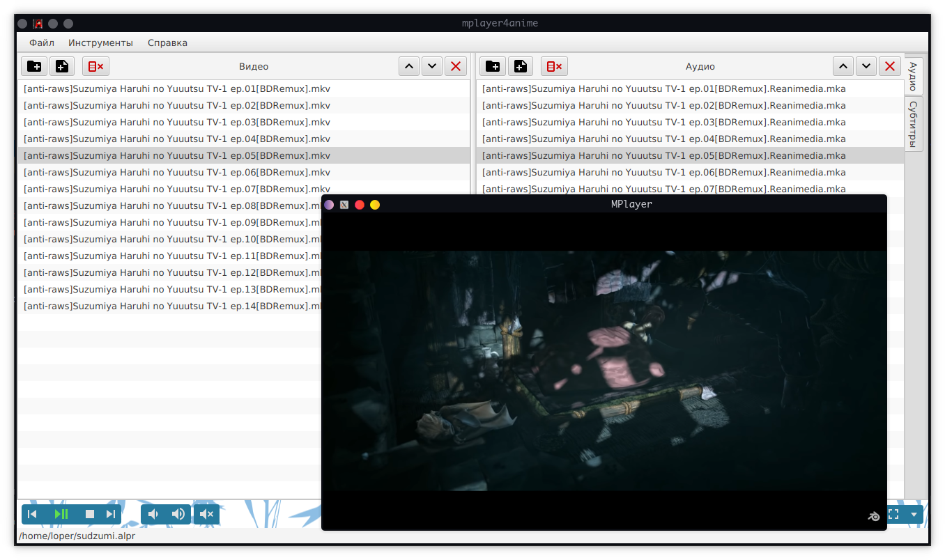945x560 pixels.
Task: Open the Инструменты menu
Action: click(x=100, y=42)
